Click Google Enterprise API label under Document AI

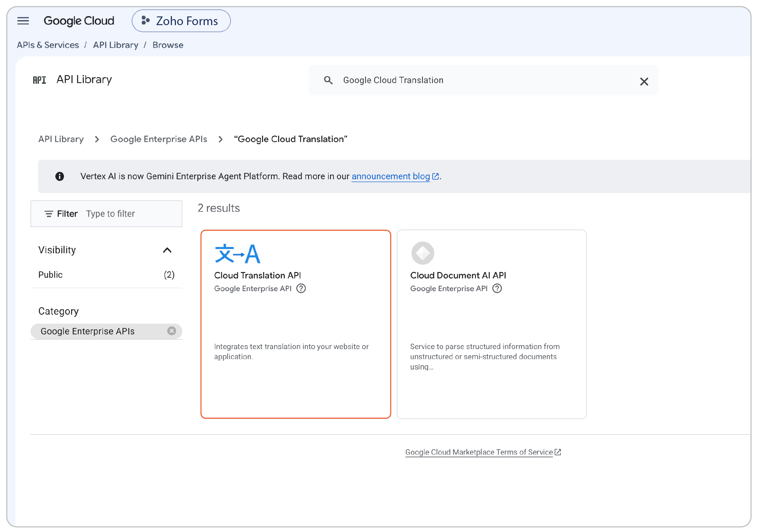pos(449,288)
